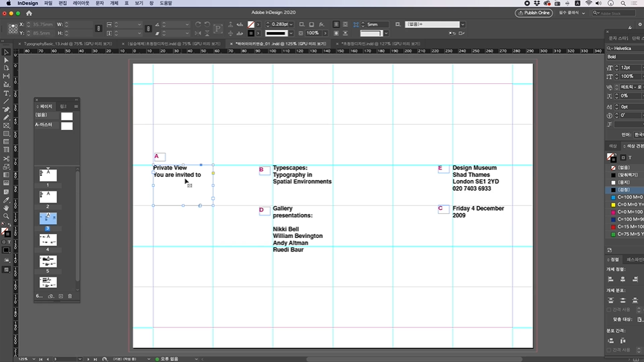Open the 레이아웃 menu
The width and height of the screenshot is (644, 362).
coord(81,3)
